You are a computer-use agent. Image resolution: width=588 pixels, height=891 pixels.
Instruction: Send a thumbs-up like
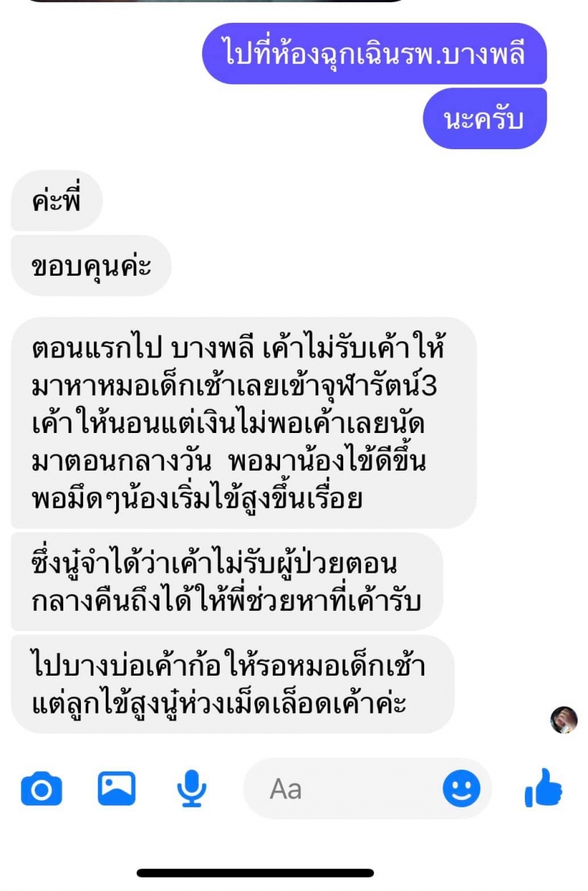pyautogui.click(x=543, y=788)
